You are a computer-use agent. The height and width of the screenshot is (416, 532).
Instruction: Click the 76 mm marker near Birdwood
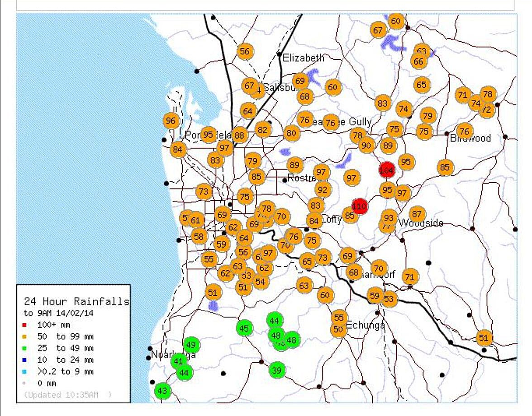click(x=464, y=131)
